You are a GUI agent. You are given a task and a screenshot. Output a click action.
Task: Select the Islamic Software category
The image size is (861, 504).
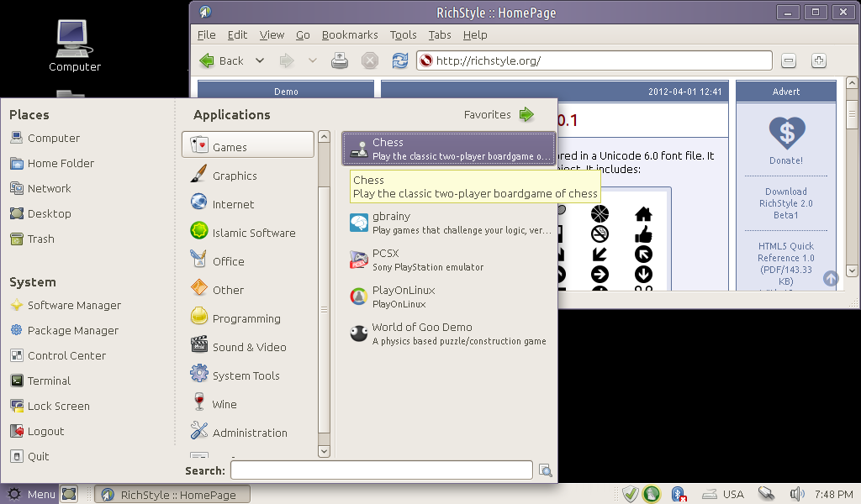(248, 233)
